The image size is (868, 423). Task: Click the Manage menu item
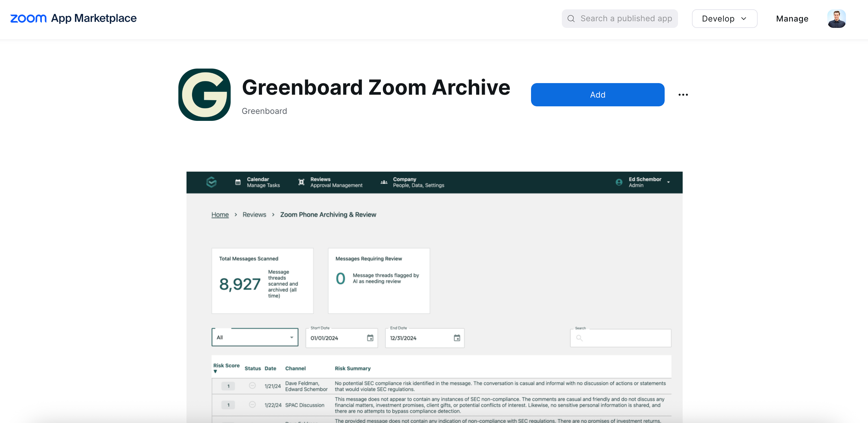click(x=792, y=19)
